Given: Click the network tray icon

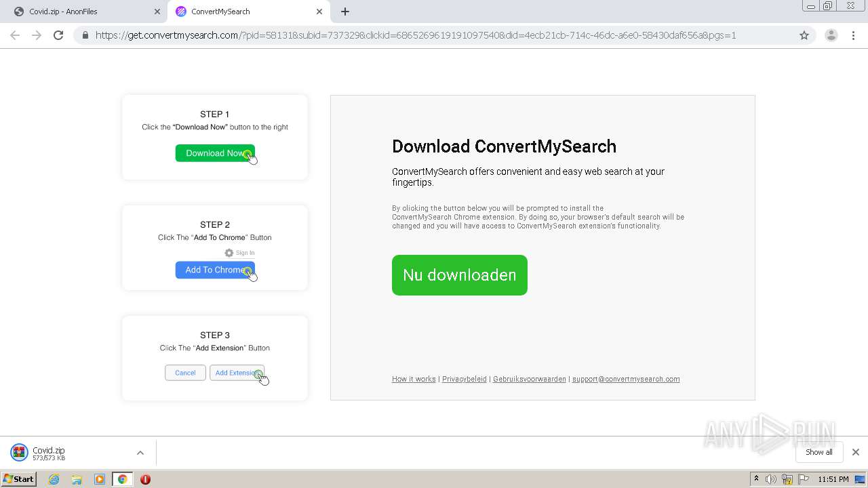Looking at the screenshot, I should [787, 479].
